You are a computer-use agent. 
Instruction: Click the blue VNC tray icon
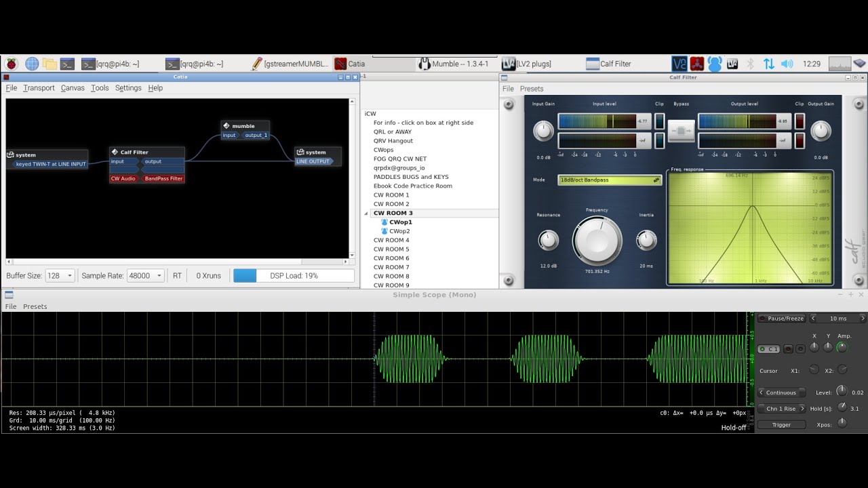coord(679,64)
